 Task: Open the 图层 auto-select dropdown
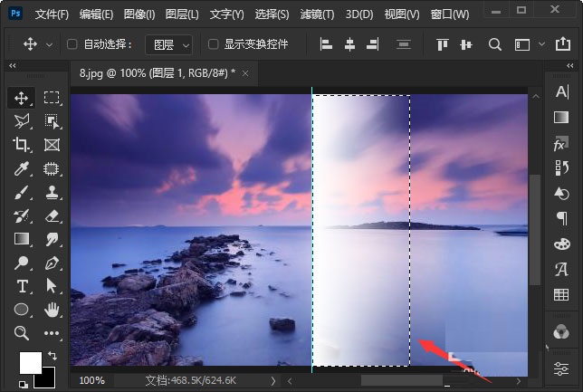click(168, 44)
